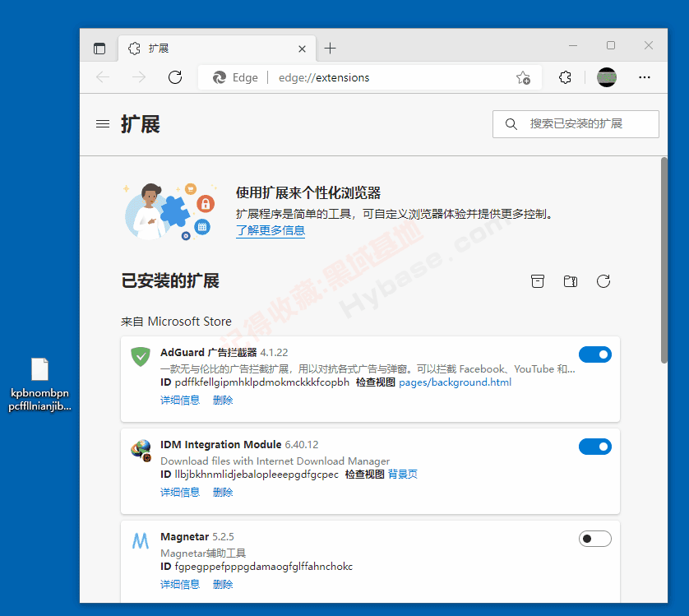Open IDM Integration Module 详细信息 link

coord(180,493)
